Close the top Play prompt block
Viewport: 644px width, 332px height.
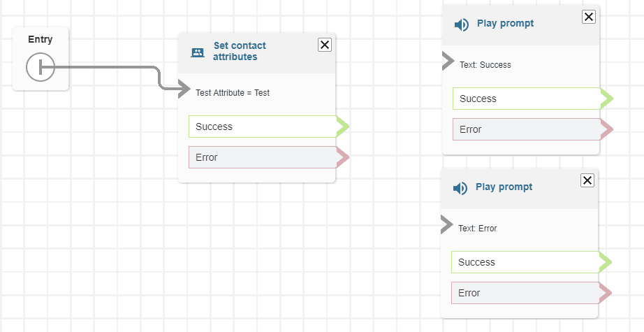[589, 17]
